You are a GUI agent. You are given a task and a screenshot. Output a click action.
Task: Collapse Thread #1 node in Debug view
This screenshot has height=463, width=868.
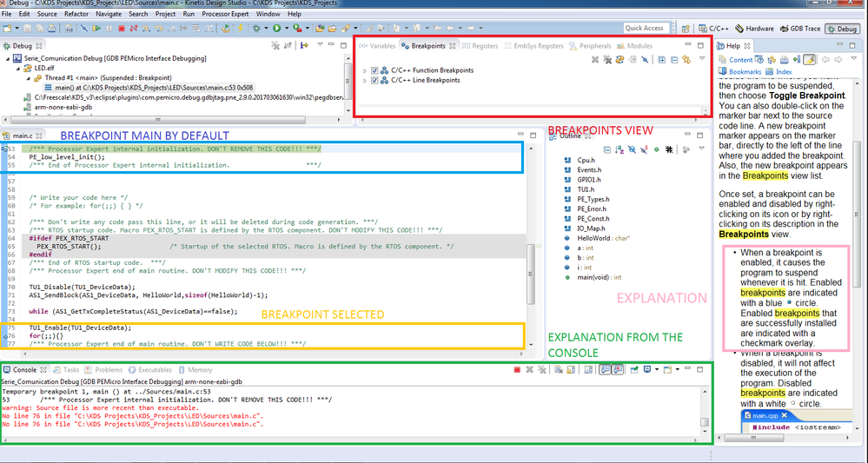tap(29, 78)
